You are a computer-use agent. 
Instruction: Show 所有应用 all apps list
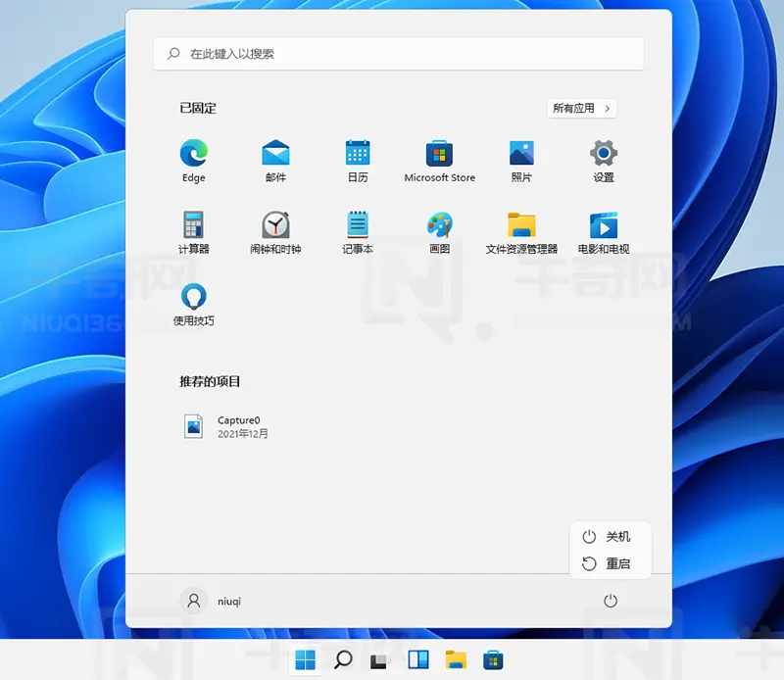pos(581,108)
